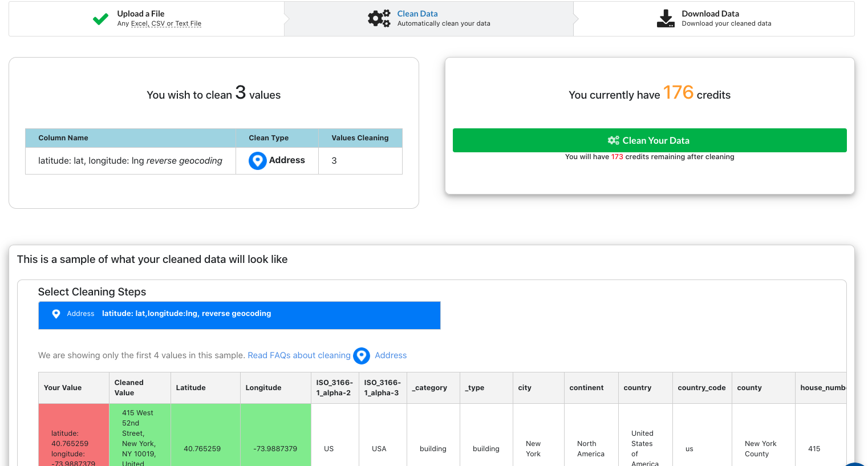Start cleaning with Clean Your Data button

[x=650, y=140]
